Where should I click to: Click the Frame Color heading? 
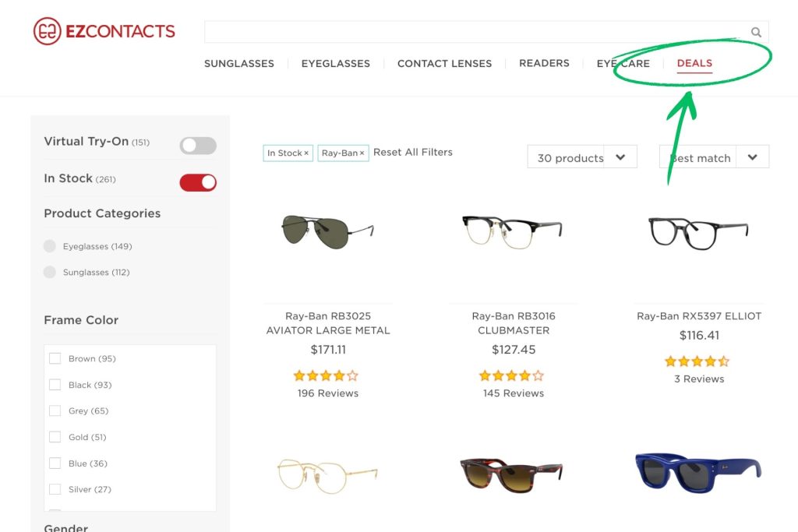(x=81, y=320)
